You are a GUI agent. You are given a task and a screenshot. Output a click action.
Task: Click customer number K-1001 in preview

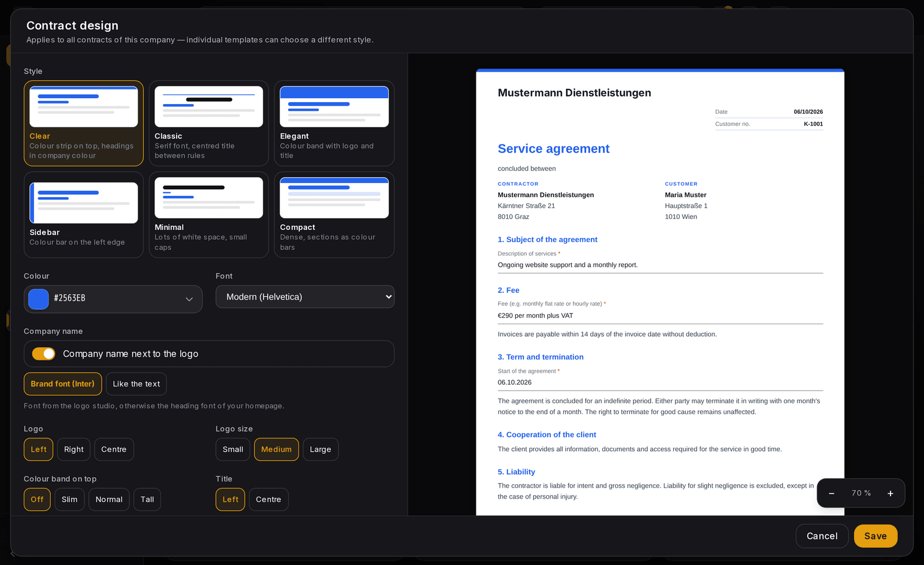pos(813,124)
